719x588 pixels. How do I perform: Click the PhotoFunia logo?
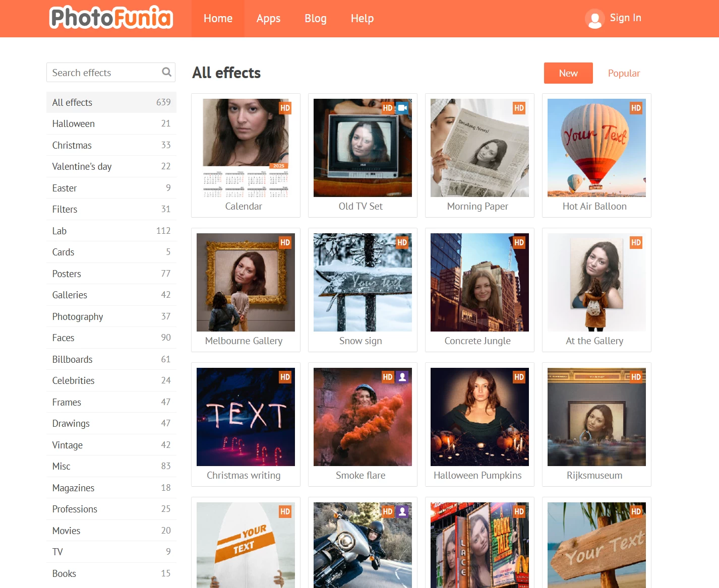coord(111,18)
